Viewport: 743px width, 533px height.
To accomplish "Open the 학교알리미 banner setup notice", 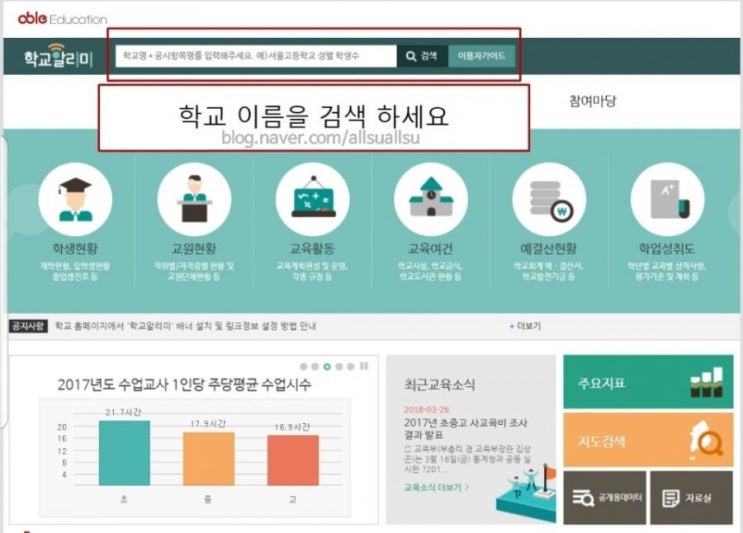I will pyautogui.click(x=186, y=326).
